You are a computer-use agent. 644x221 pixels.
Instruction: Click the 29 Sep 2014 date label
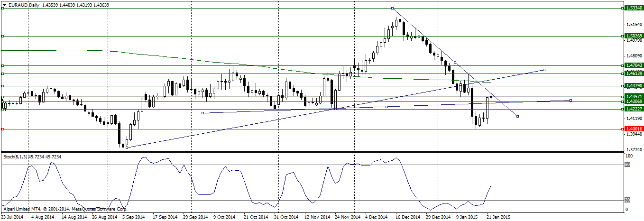(195, 217)
